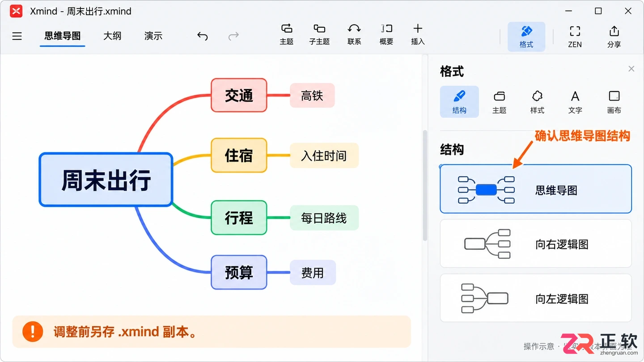Open the Share (分享) menu
Viewport: 644px width, 362px height.
tap(614, 37)
